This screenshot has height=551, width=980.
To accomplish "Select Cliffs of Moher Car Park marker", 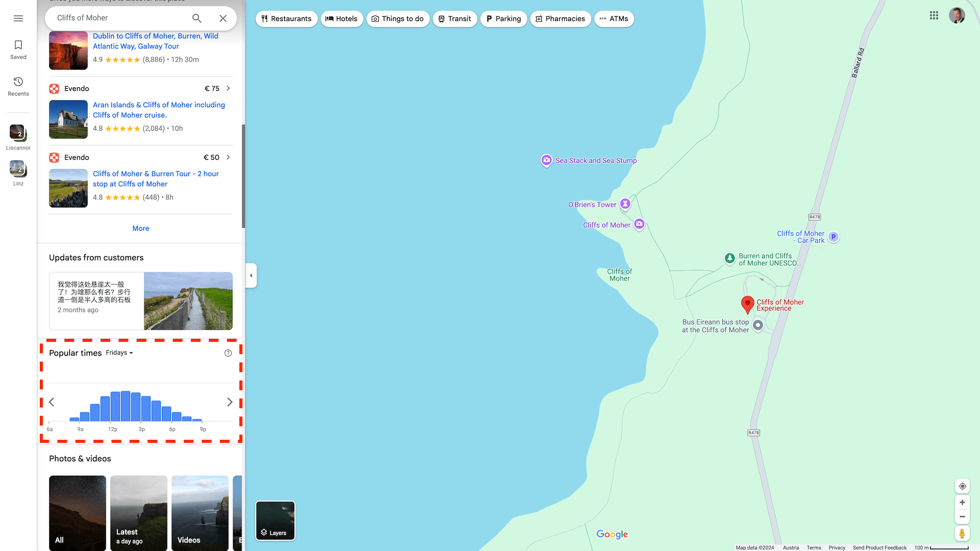I will [x=834, y=237].
